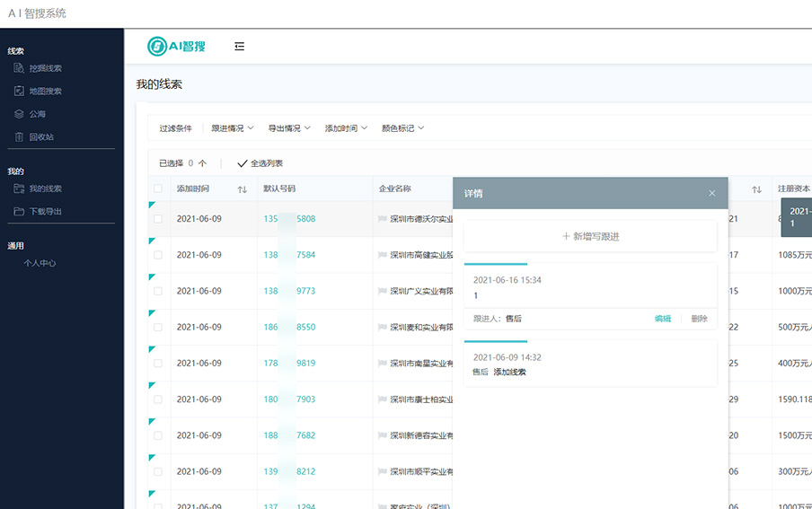Check the row with phone ending 5808
Screen dimensions: 812x509
158,219
